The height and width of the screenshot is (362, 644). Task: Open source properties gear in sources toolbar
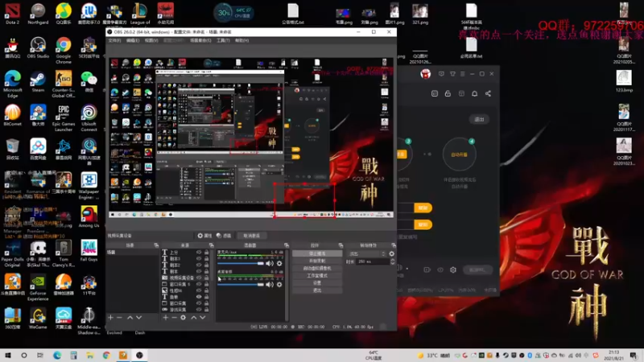point(184,318)
